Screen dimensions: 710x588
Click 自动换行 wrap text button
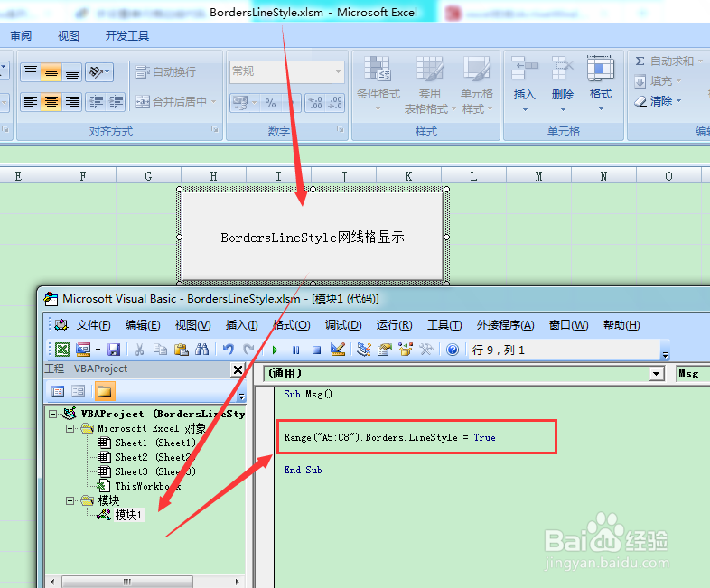coord(165,71)
